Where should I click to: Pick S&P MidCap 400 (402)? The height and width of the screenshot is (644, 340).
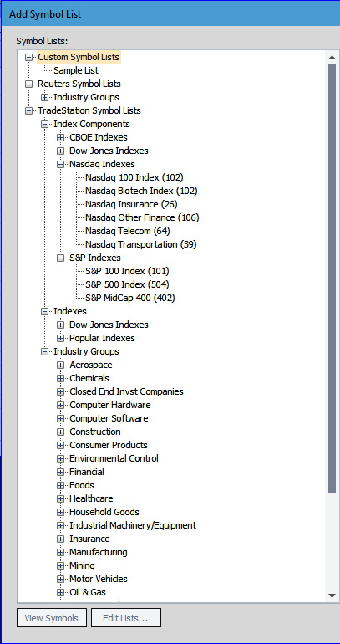[x=130, y=299]
